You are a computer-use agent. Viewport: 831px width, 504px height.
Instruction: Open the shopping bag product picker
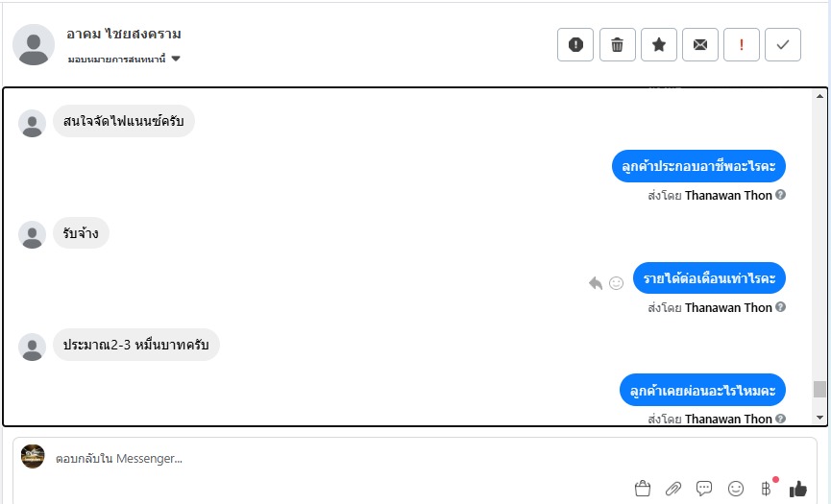point(643,489)
